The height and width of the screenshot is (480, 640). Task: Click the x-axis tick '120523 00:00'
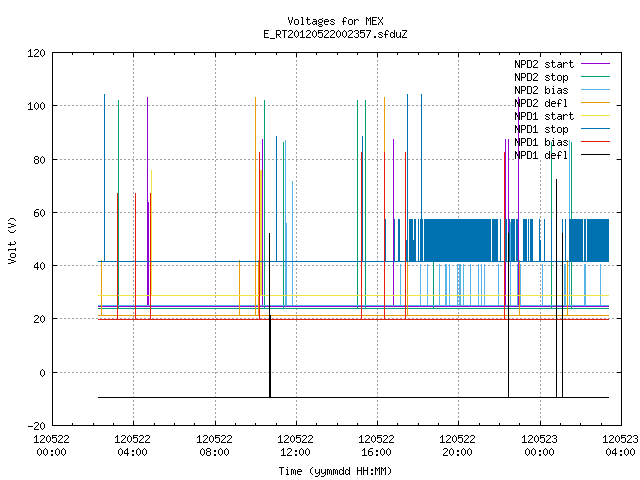539,446
